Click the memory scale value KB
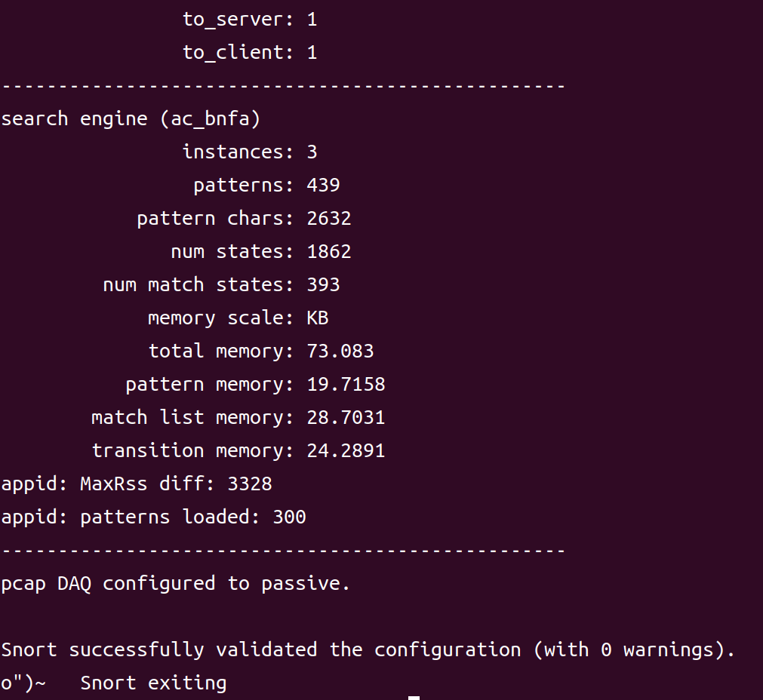The height and width of the screenshot is (700, 763). pos(318,318)
